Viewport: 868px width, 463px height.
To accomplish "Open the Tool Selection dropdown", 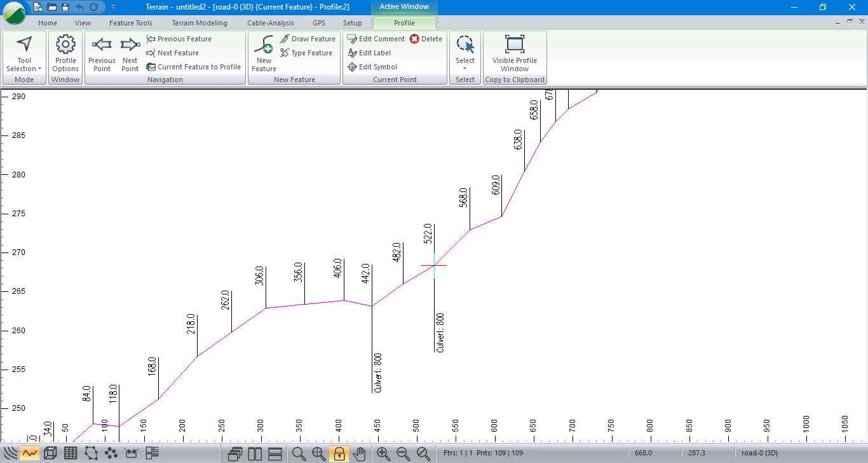I will coord(24,53).
